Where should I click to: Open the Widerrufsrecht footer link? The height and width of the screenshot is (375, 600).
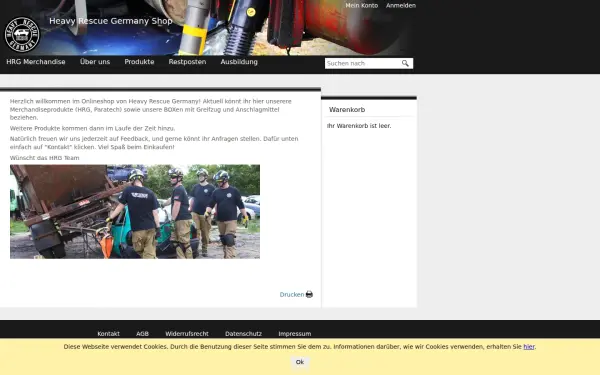(x=187, y=334)
